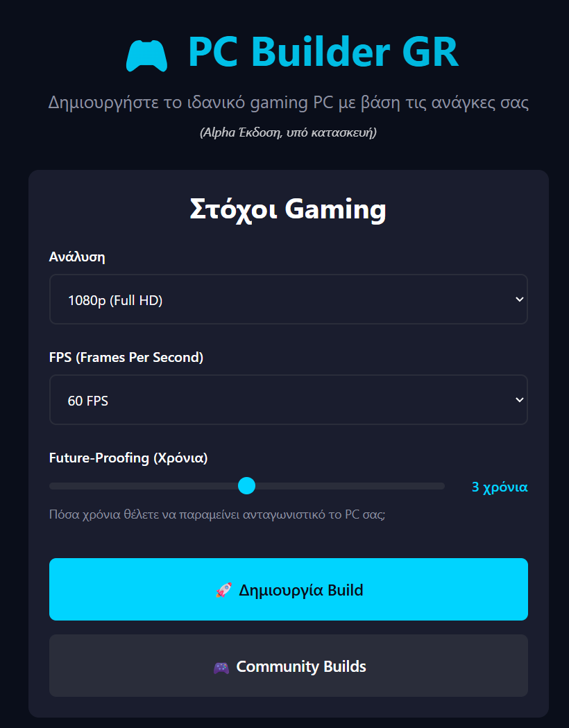
Task: Open the FPS (Frames Per Second) dropdown
Action: [x=288, y=399]
